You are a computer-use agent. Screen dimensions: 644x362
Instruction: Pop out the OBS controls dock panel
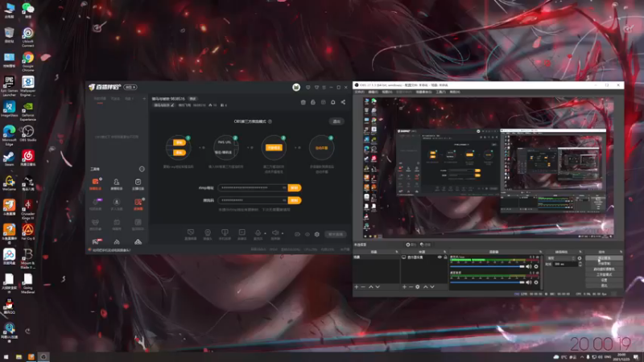621,252
